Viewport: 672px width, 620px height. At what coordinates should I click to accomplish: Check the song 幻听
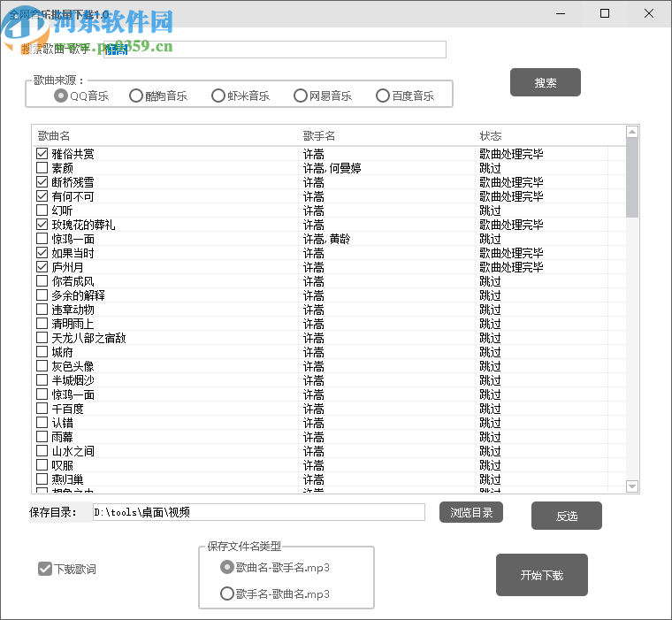pos(42,210)
